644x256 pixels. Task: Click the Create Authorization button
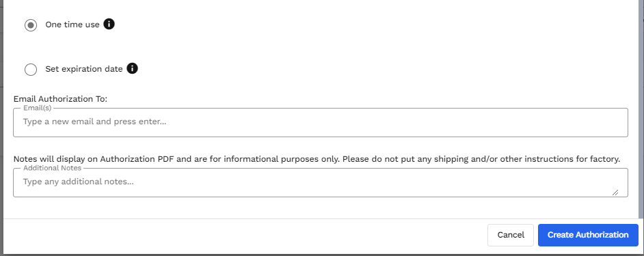(x=588, y=235)
